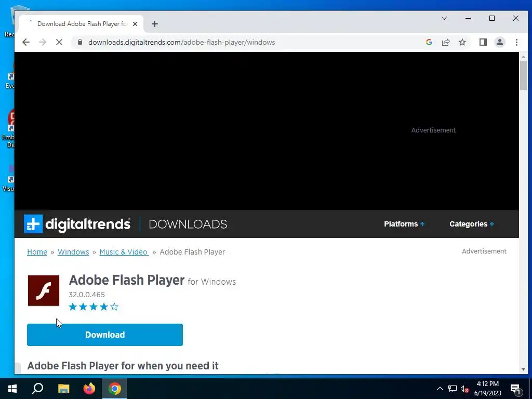Open the Chrome profile avatar
The image size is (532, 399).
click(499, 42)
